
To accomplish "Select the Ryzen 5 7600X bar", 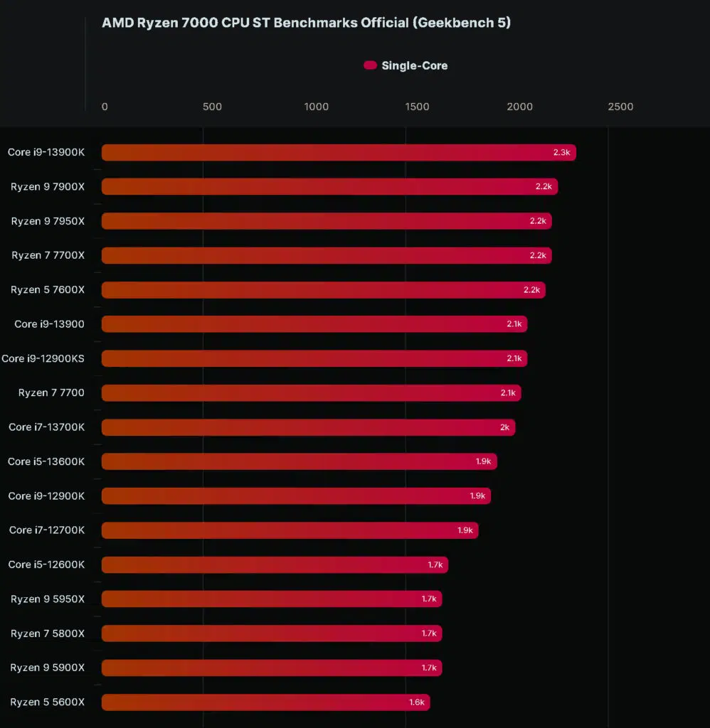I will click(x=324, y=290).
